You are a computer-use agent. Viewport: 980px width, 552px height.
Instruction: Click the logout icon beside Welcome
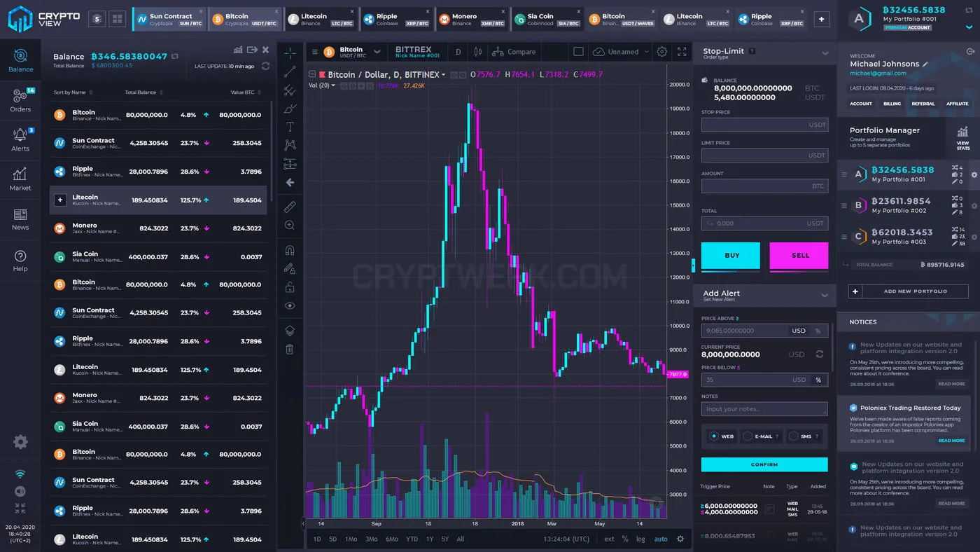click(x=969, y=52)
